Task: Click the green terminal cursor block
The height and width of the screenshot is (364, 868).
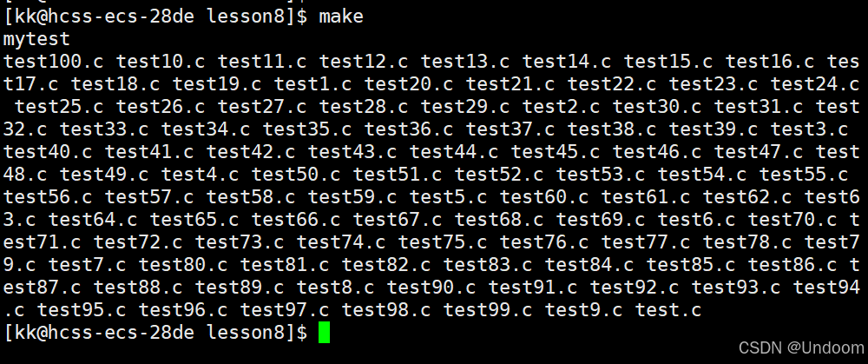Action: pos(324,333)
